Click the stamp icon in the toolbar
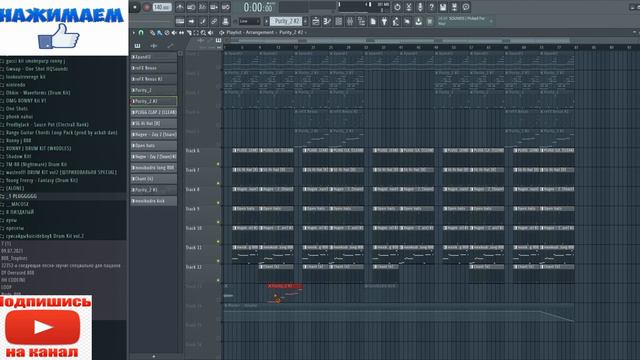Screen dimensions: 640x360 225,21
